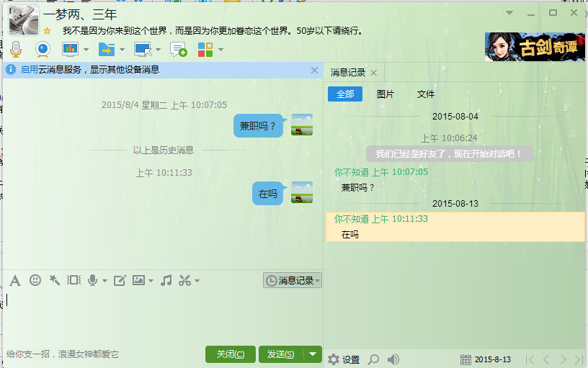Open the remote desktop control icon
The width and height of the screenshot is (588, 368).
[x=143, y=49]
